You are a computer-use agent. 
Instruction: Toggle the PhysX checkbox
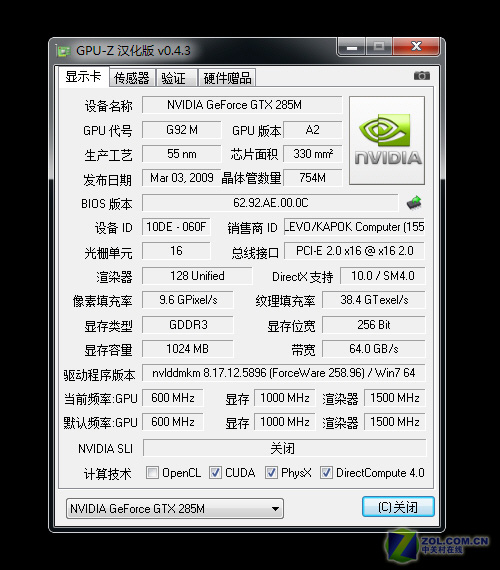click(271, 473)
